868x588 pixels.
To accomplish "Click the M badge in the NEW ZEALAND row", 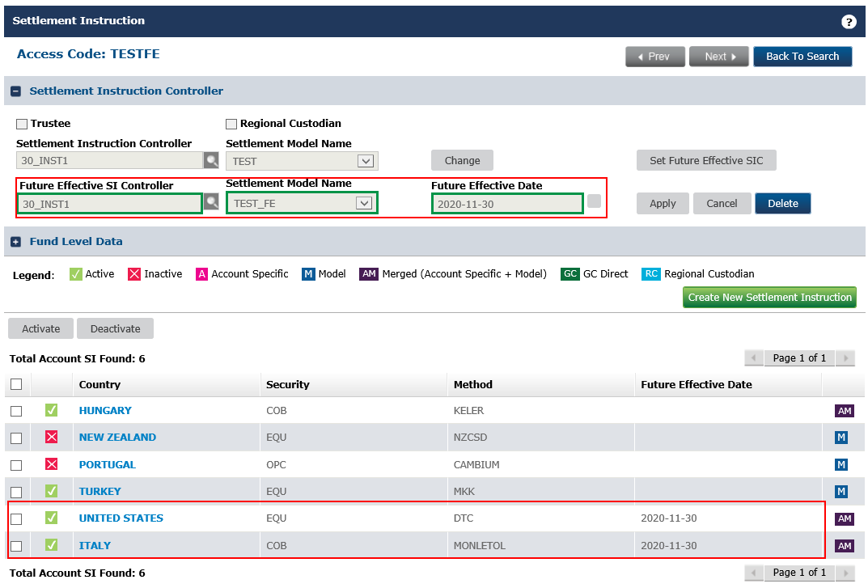I will (x=840, y=438).
